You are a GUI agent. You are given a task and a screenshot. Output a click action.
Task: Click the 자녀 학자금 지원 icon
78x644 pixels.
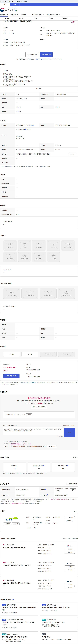(68, 245)
